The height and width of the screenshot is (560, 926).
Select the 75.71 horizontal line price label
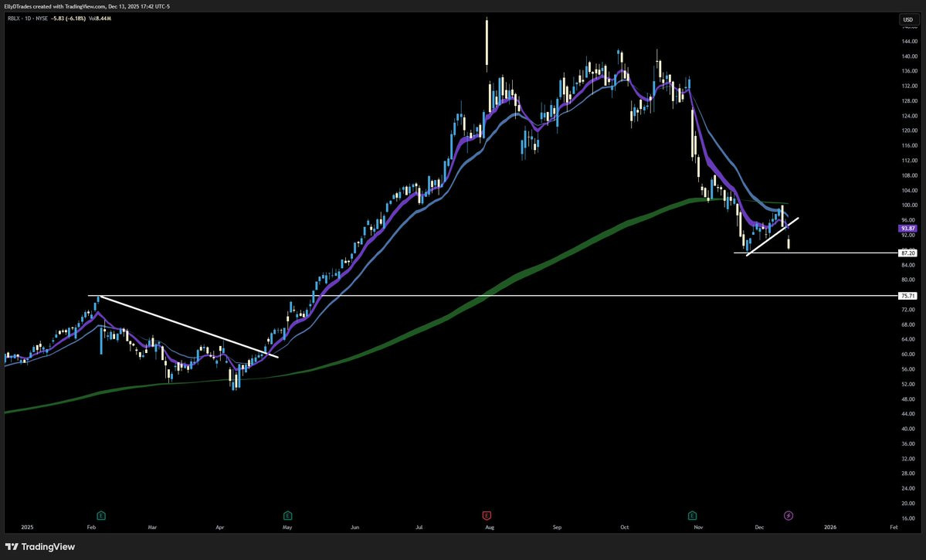click(x=907, y=295)
